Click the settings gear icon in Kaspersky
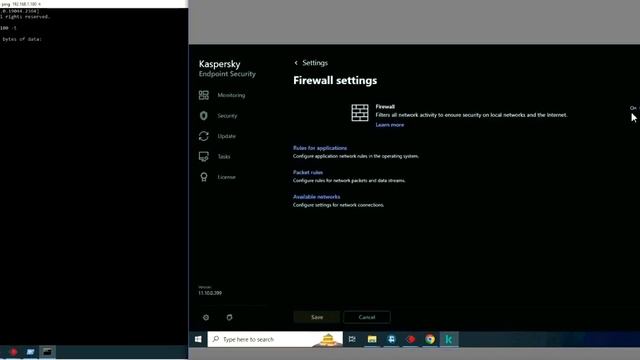The image size is (640, 360). click(x=206, y=317)
